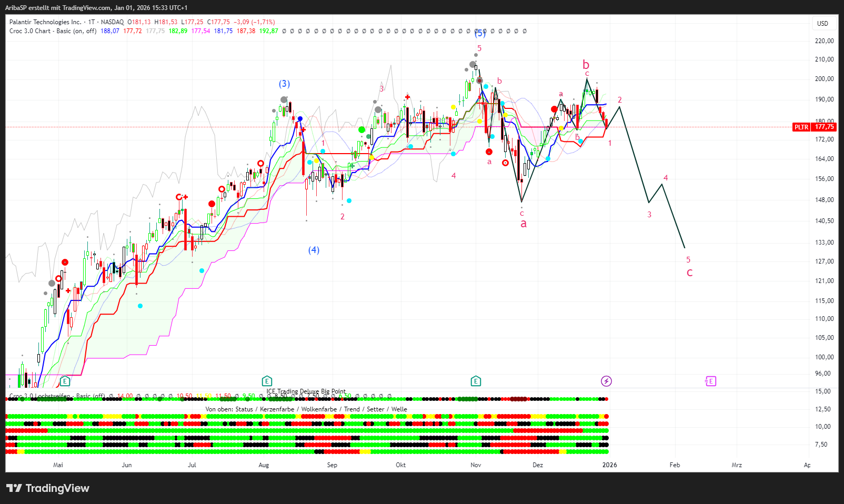Click the large gray dot at wave (3)
The height and width of the screenshot is (504, 844).
coord(284,99)
